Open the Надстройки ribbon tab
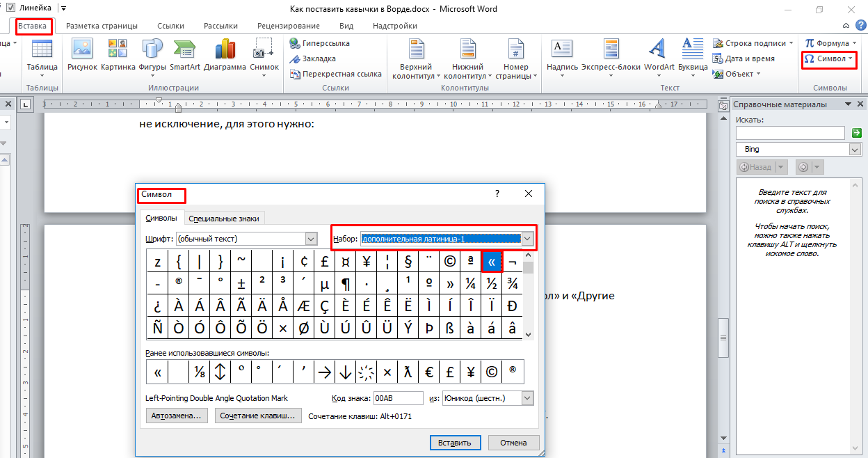The image size is (868, 458). click(x=395, y=26)
